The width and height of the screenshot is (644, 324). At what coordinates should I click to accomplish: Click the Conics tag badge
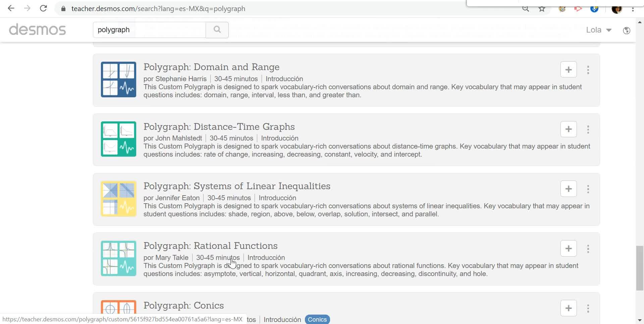(x=317, y=319)
